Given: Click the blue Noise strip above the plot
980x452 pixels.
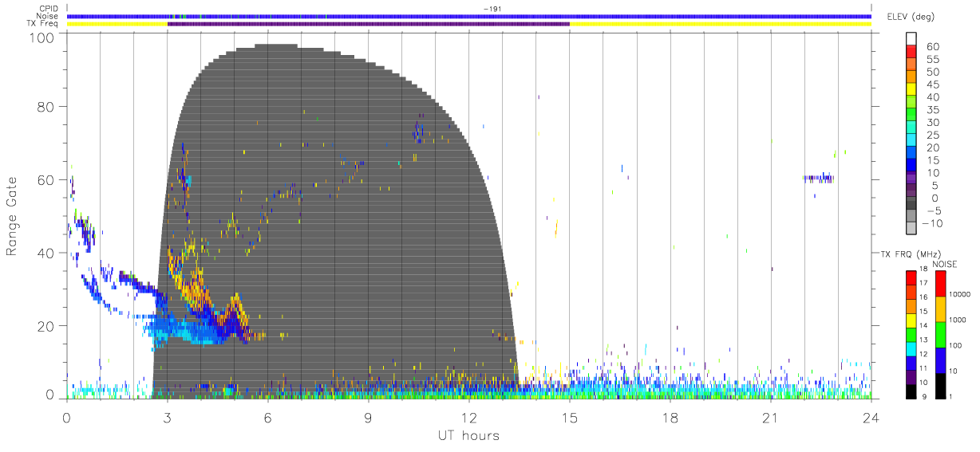Looking at the screenshot, I should [469, 16].
